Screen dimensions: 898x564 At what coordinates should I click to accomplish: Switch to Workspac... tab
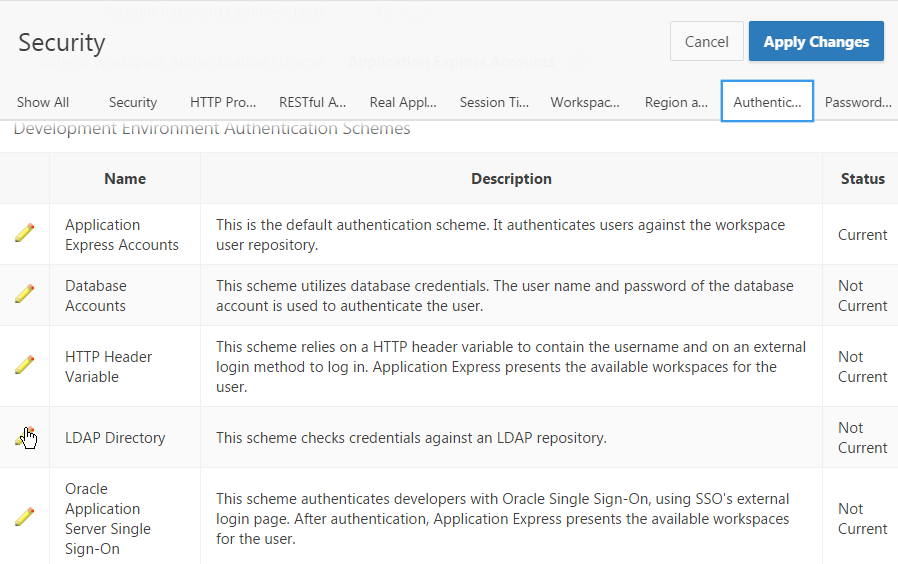[x=585, y=102]
